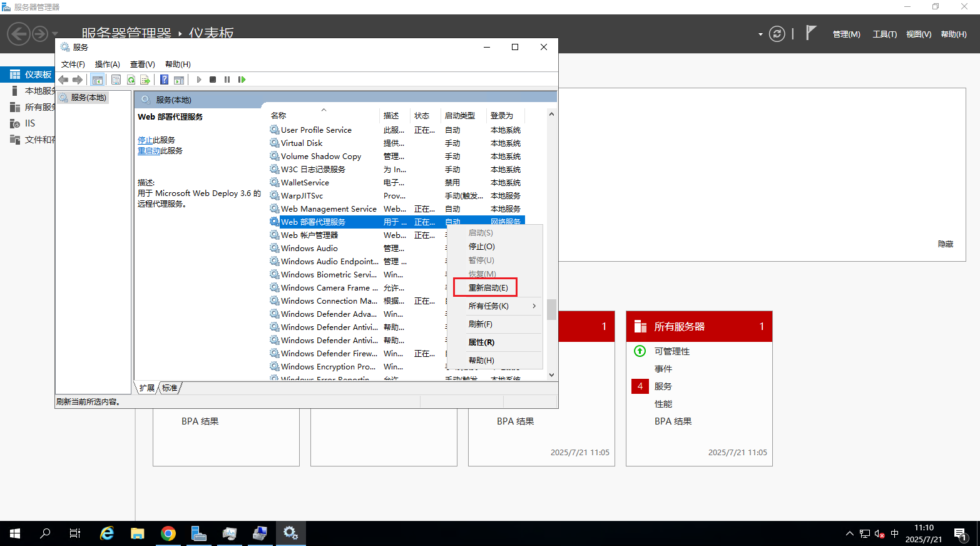This screenshot has height=546, width=980.
Task: Switch to the 标准 tab
Action: point(170,388)
